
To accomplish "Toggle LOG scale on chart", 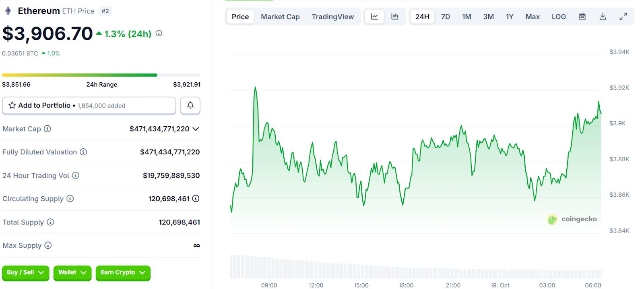I will pos(559,17).
